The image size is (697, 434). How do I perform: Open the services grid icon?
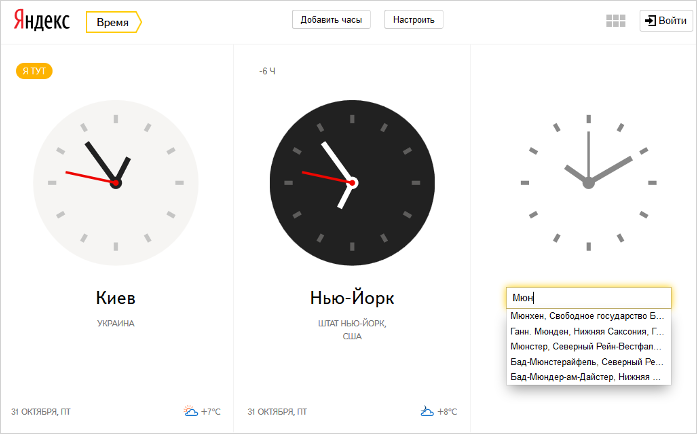pyautogui.click(x=616, y=20)
